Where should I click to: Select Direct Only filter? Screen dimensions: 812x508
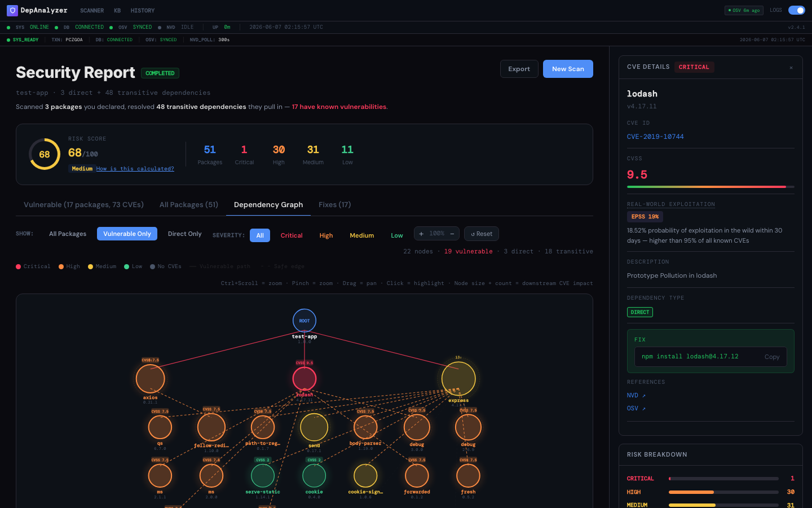point(184,234)
